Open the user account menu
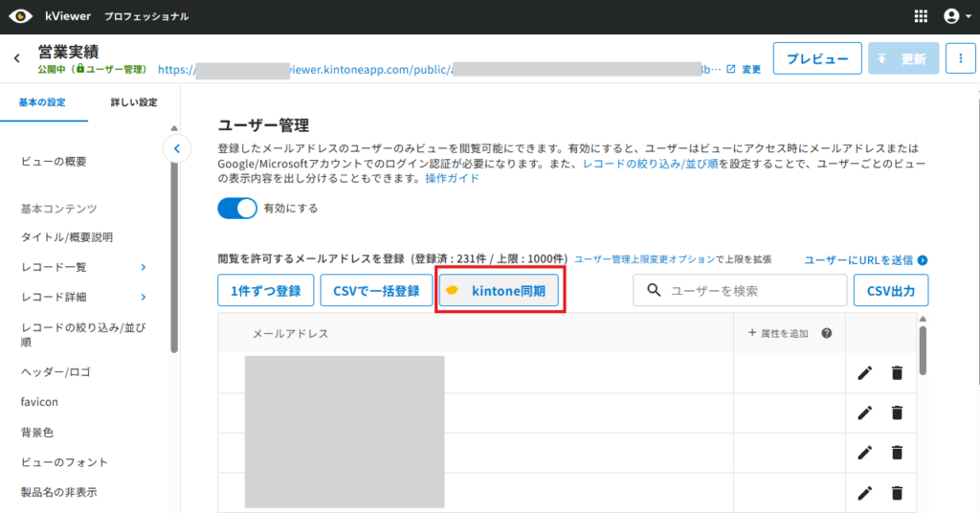Viewport: 980px width, 513px height. pos(957,16)
